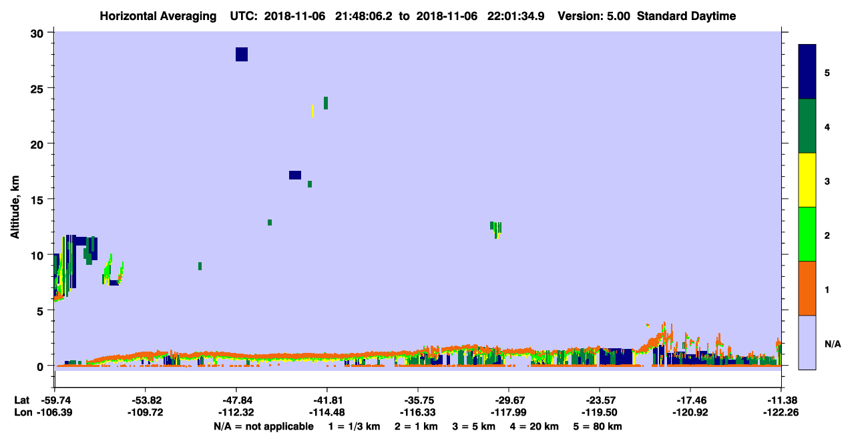Image resolution: width=868 pixels, height=445 pixels.
Task: Click latitude value -29.67
Action: coord(509,400)
